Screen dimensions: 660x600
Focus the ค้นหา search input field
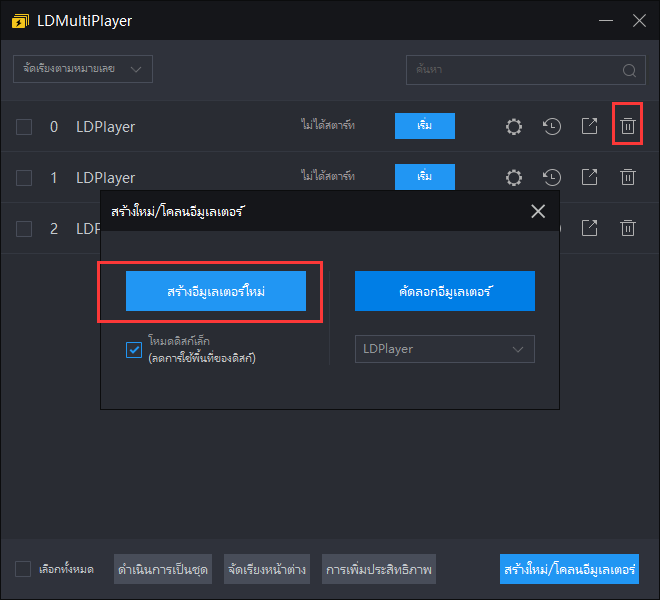pyautogui.click(x=526, y=70)
